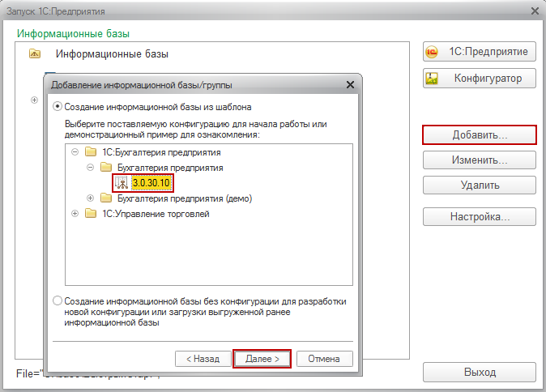Click the Выход button

tap(479, 372)
